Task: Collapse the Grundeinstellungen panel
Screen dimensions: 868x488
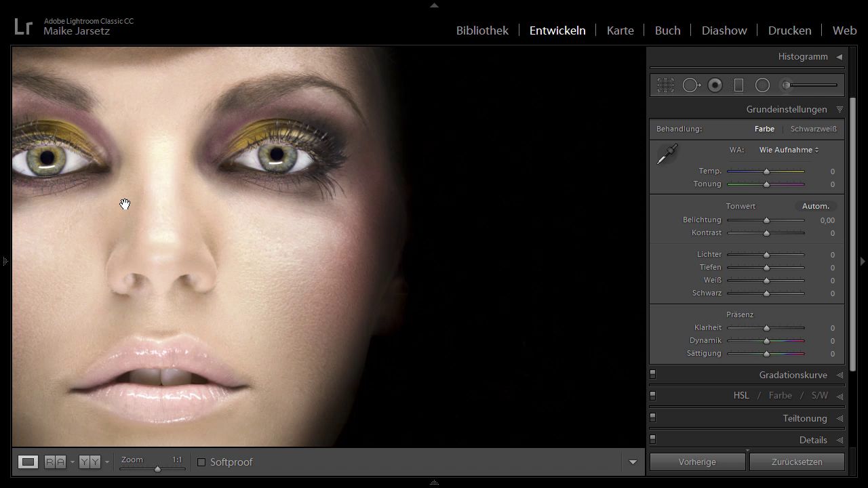Action: click(x=840, y=109)
